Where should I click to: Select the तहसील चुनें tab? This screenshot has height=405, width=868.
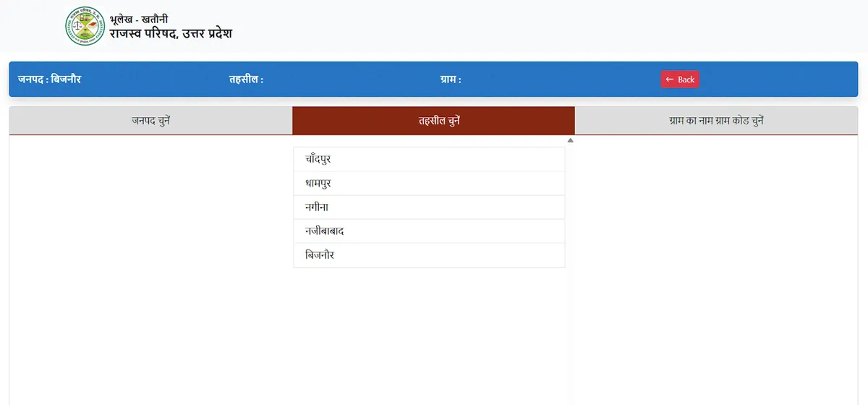[433, 121]
